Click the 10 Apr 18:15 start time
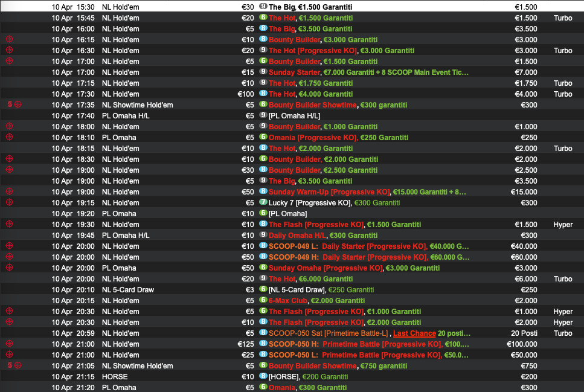 [x=73, y=149]
